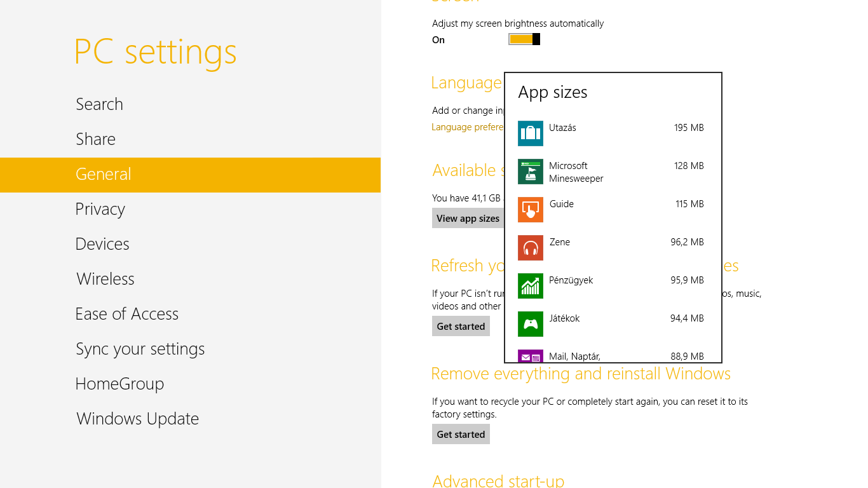Screen dimensions: 868x488
Task: Select the General settings category
Action: [x=103, y=174]
